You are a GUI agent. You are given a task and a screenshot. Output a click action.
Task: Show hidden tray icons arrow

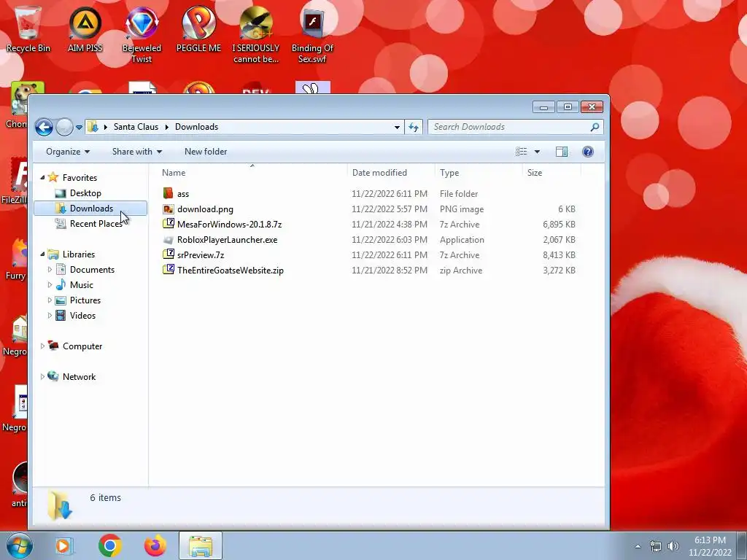638,546
